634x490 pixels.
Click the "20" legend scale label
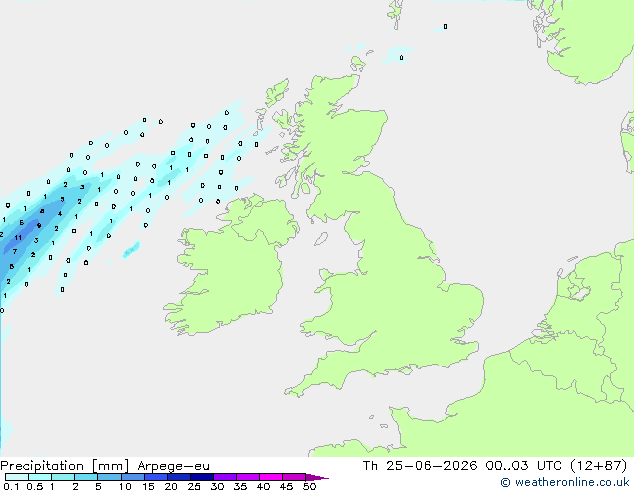(x=171, y=486)
